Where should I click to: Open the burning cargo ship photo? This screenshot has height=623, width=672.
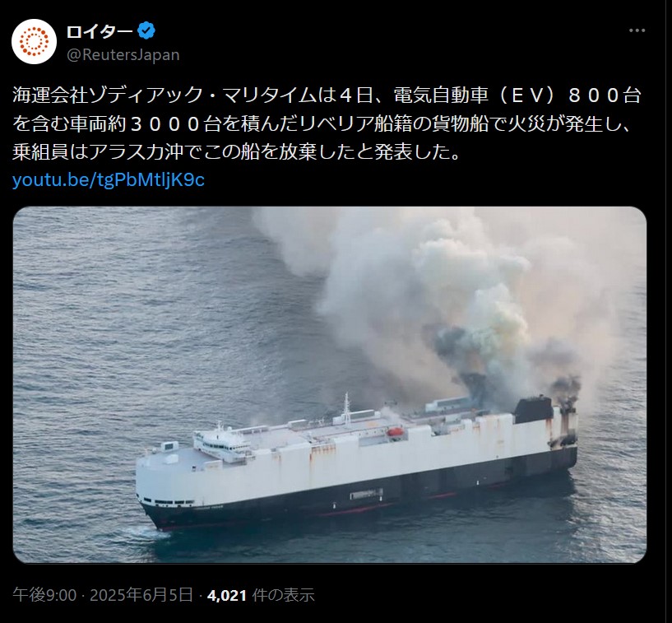pyautogui.click(x=329, y=384)
